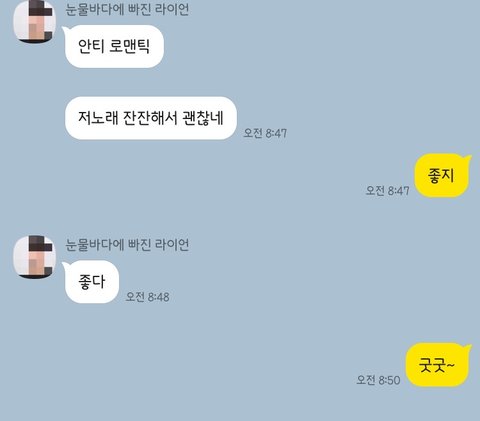Click the 오전 8:48 timestamp

click(x=147, y=297)
